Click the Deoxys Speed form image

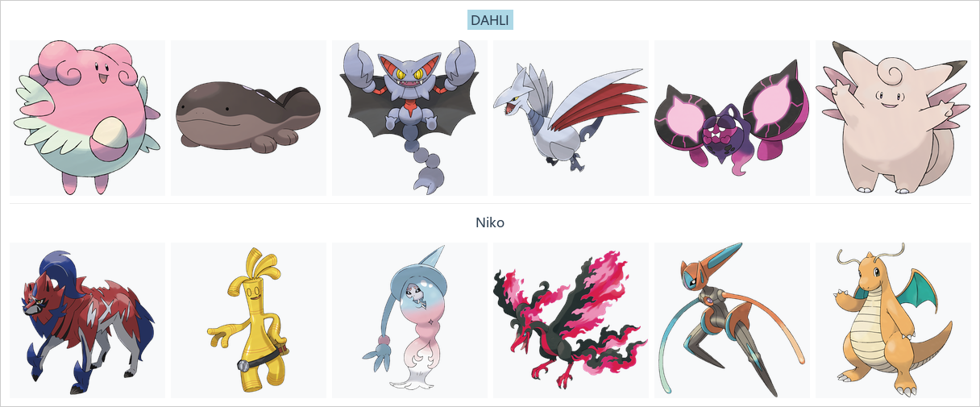(x=732, y=320)
